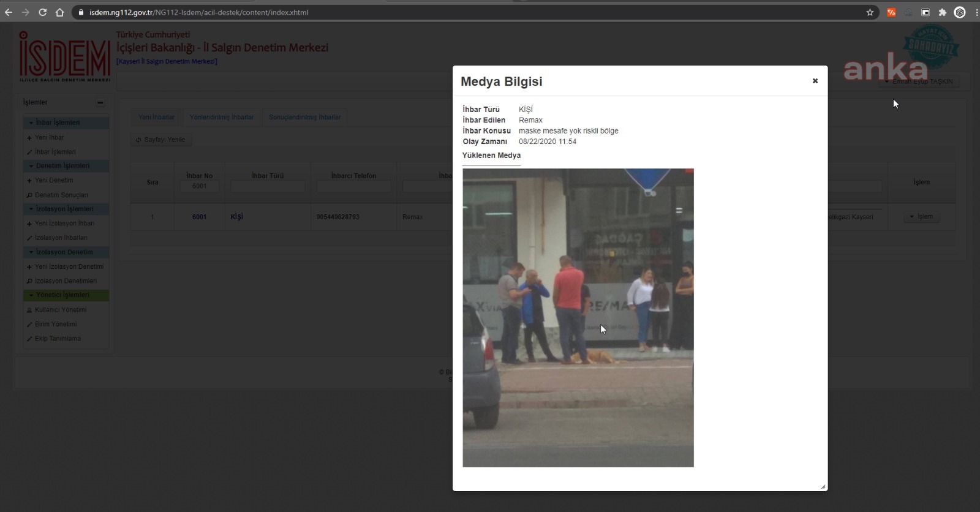Open Kullanıcı Yönetimi

click(x=61, y=310)
